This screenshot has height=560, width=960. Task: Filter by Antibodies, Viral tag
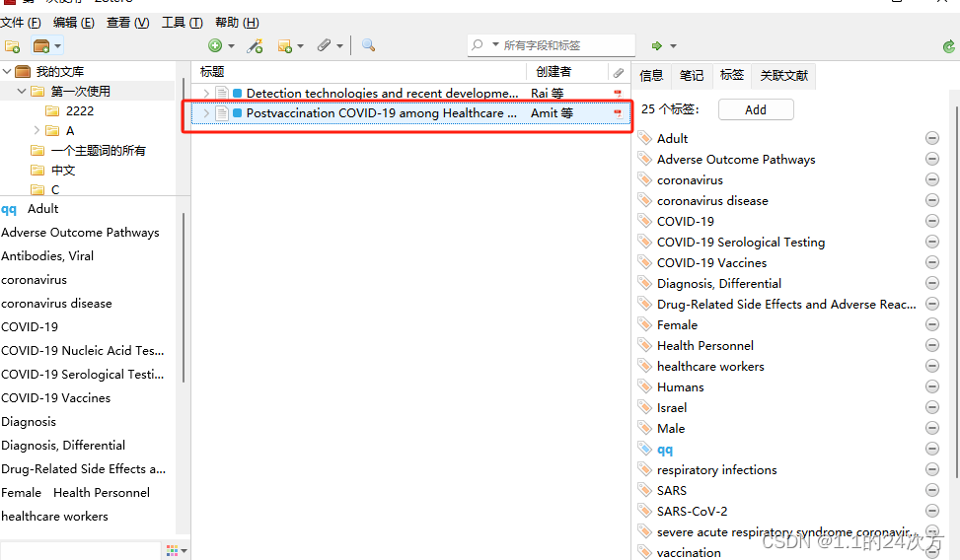(47, 255)
